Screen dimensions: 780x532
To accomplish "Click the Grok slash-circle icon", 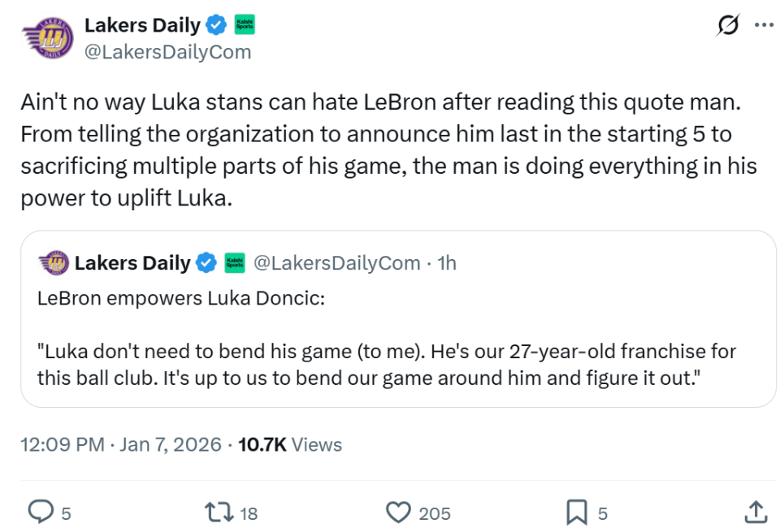I will click(729, 25).
